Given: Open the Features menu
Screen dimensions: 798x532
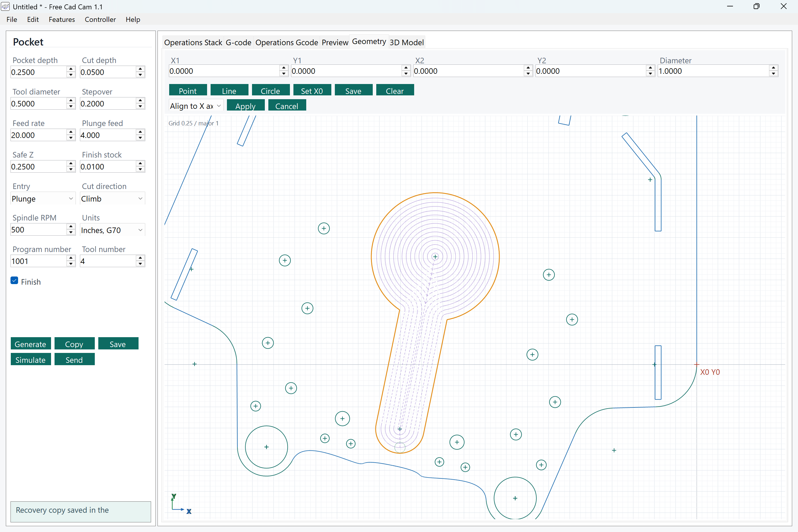Looking at the screenshot, I should 62,19.
